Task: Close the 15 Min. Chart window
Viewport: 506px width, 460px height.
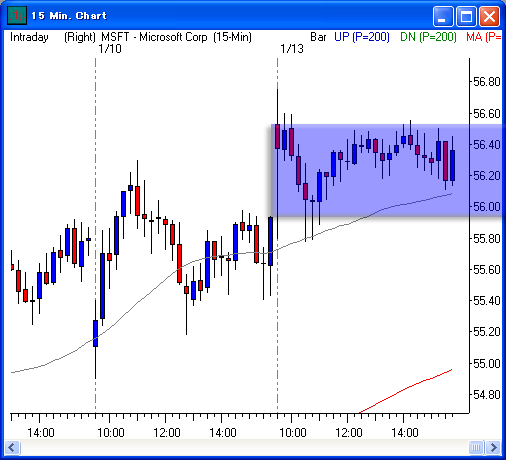Action: click(x=489, y=16)
